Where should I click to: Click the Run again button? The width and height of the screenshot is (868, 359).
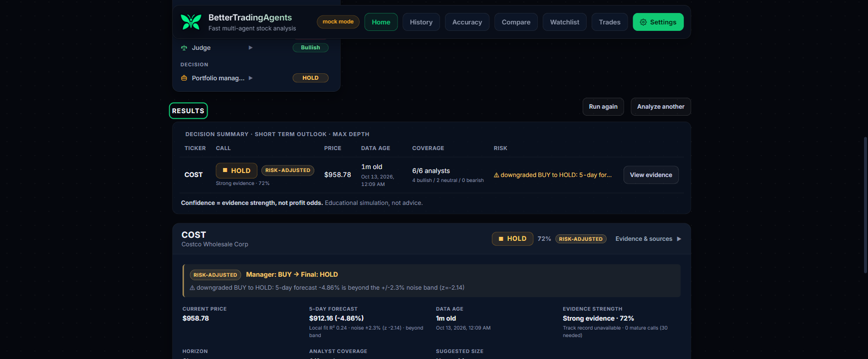tap(603, 107)
